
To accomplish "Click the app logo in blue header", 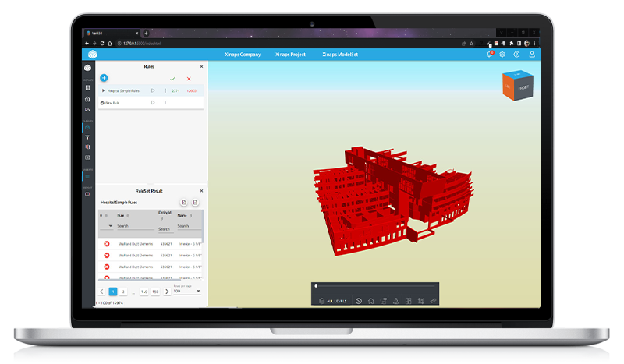I will pyautogui.click(x=93, y=54).
